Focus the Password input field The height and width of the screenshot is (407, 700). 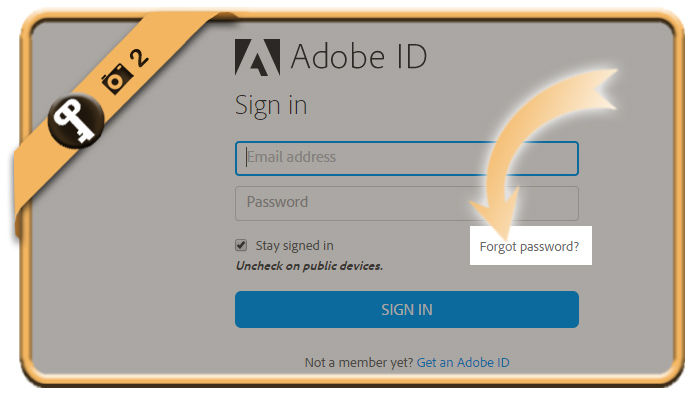tap(407, 204)
